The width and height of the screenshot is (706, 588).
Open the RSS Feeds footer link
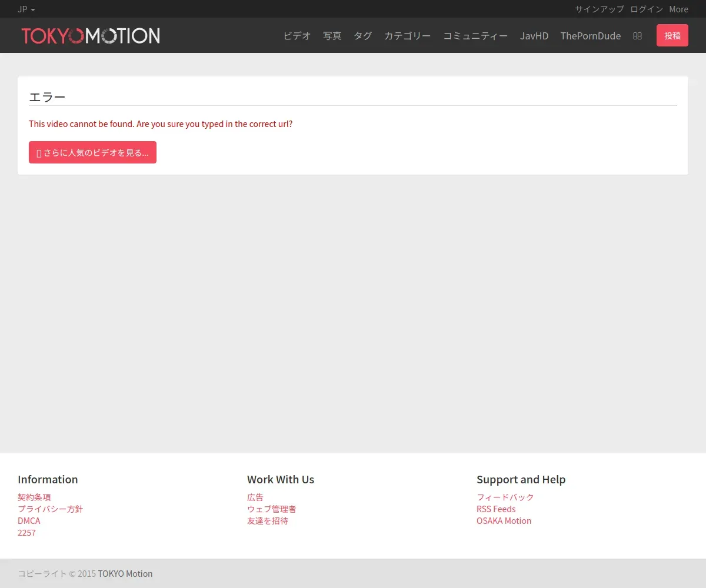[x=496, y=509]
